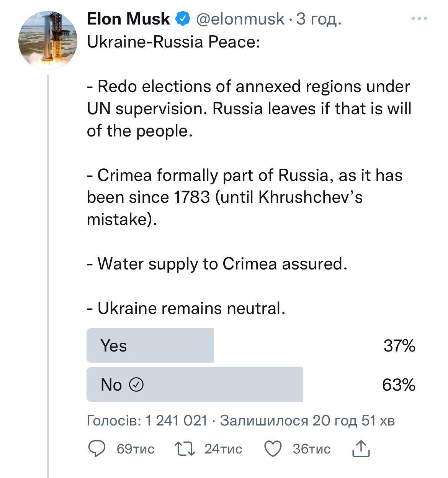448x478 pixels.
Task: Click the 36тис likes count
Action: pyautogui.click(x=311, y=449)
